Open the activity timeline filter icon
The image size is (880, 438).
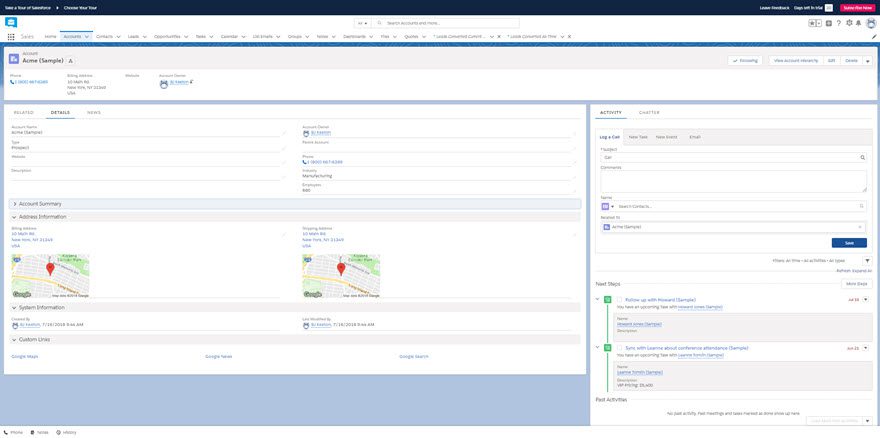[x=866, y=259]
